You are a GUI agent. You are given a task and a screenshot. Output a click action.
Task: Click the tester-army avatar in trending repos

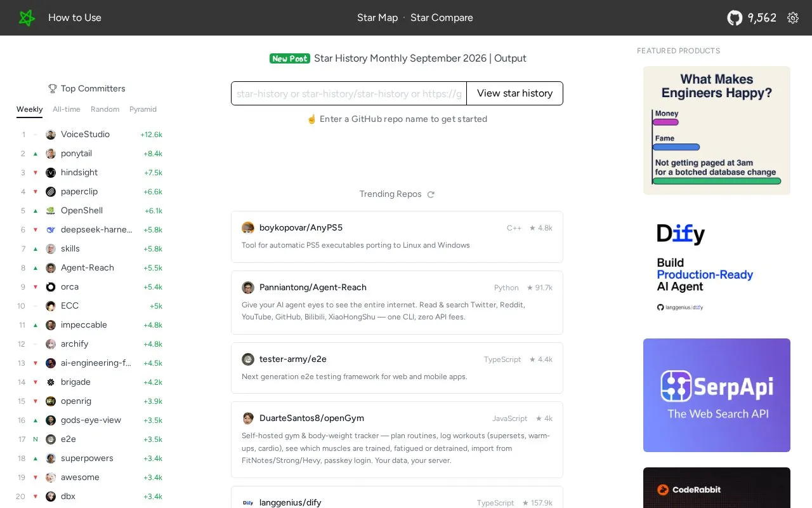(x=248, y=359)
